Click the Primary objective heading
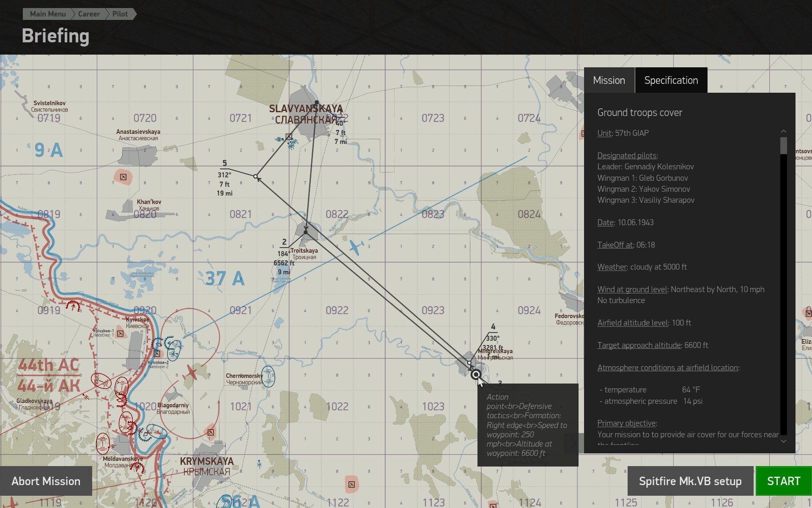This screenshot has height=508, width=812. point(627,423)
